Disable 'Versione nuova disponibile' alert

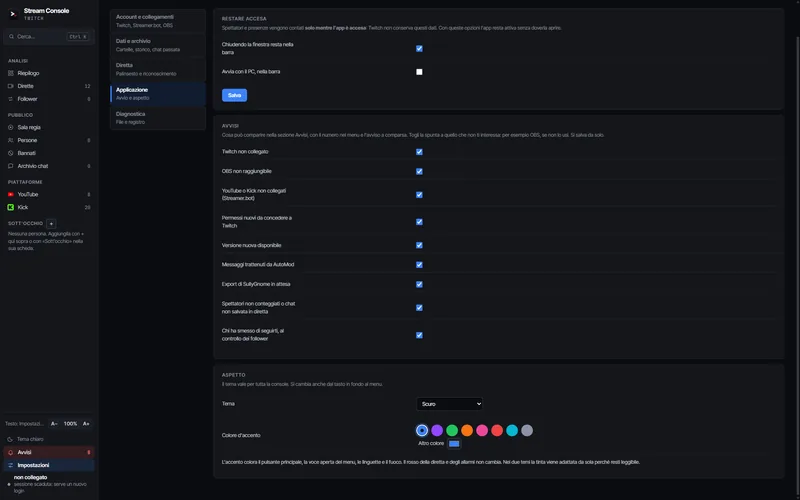[419, 245]
